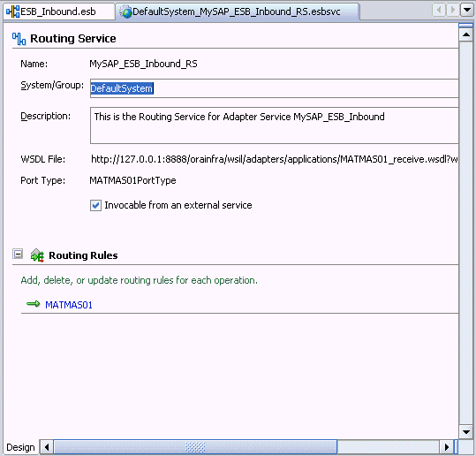Click the System/Group input field
The width and height of the screenshot is (476, 456).
point(274,88)
